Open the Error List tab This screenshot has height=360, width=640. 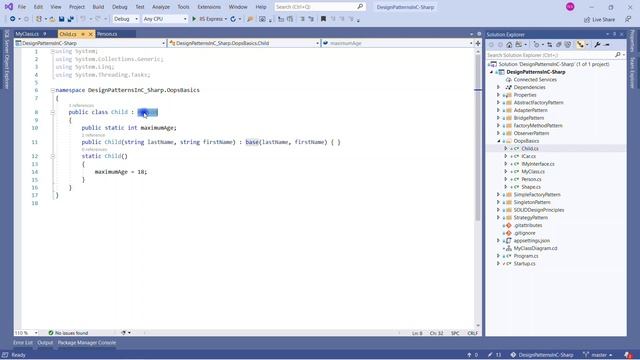[x=23, y=343]
